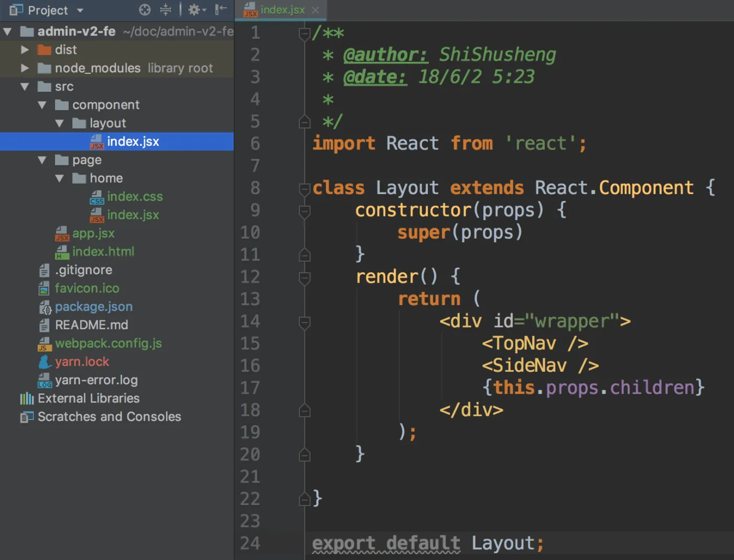Place cursor on 'export default' at line 24
This screenshot has width=734, height=560.
[x=386, y=543]
